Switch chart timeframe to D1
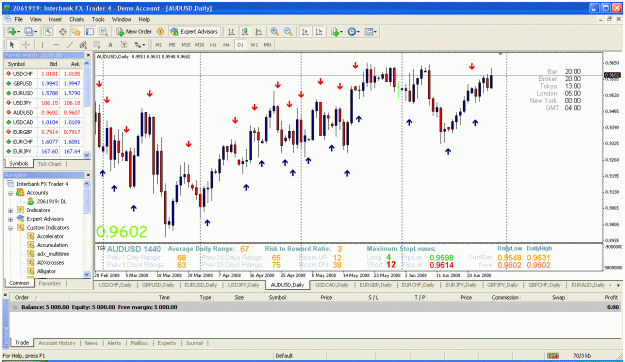The height and width of the screenshot is (362, 625). [x=240, y=45]
